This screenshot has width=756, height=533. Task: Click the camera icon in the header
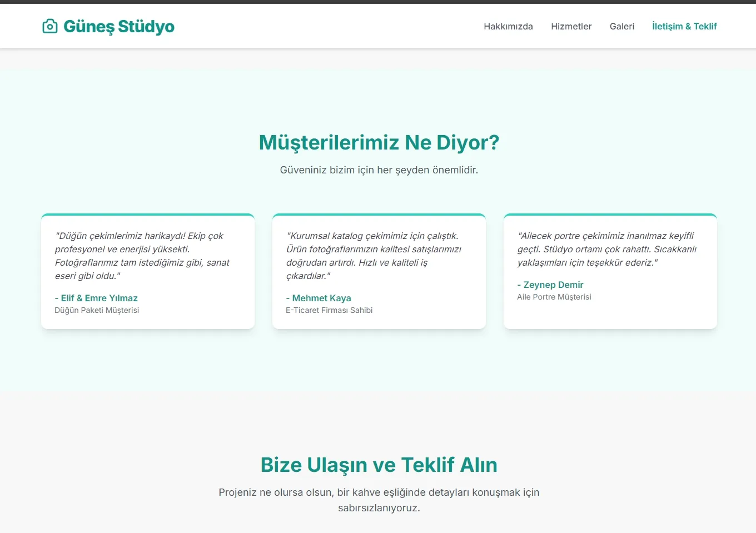(50, 26)
